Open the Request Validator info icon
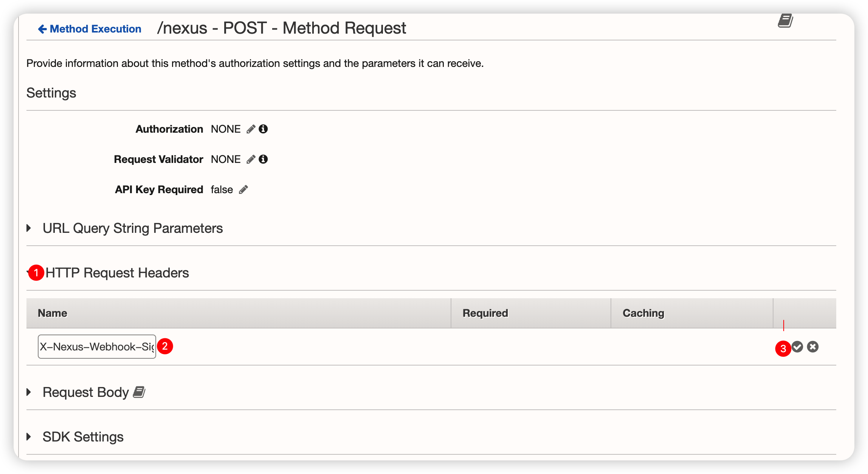The height and width of the screenshot is (474, 868). pyautogui.click(x=263, y=160)
